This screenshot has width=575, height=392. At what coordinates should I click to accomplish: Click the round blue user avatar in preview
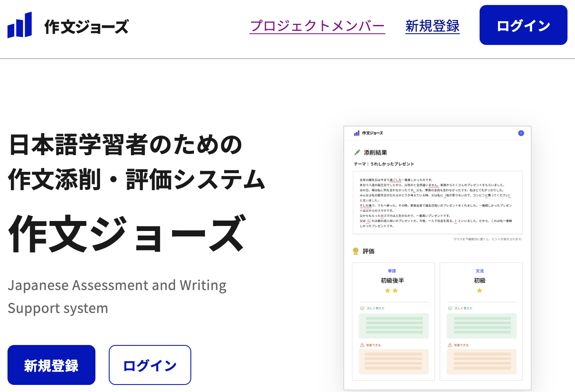[521, 133]
